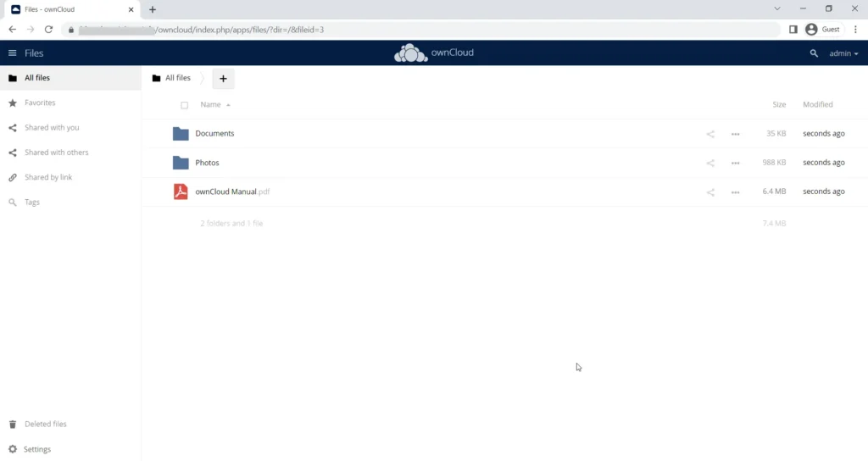868x461 pixels.
Task: Click the 6.4 MB size of ownCloud Manual
Action: [774, 192]
